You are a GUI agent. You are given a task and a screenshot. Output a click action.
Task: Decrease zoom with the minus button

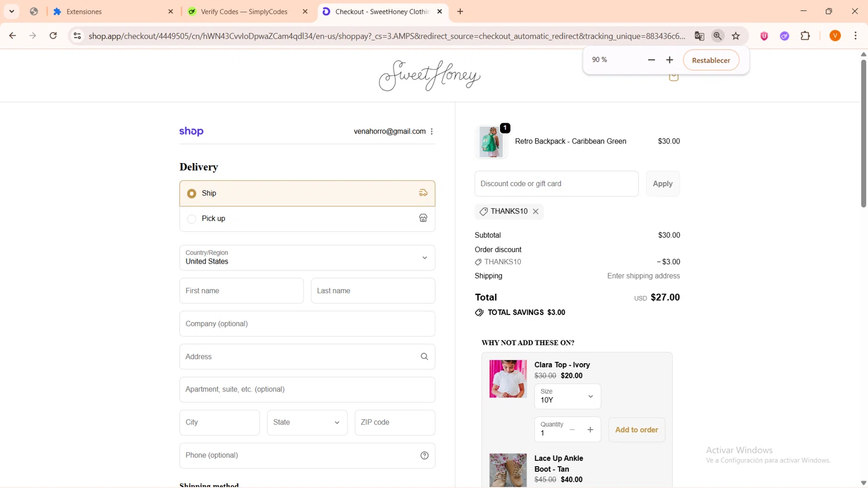click(x=652, y=60)
